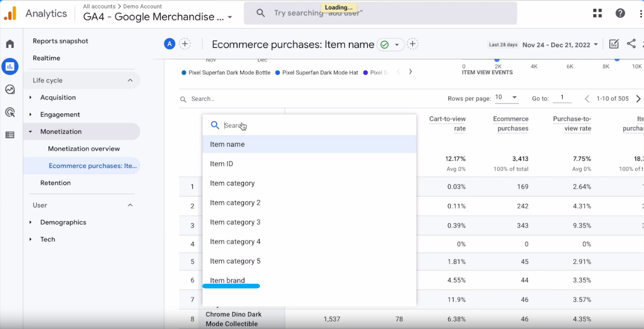The image size is (644, 329).
Task: Click the Google Analytics logo
Action: click(x=10, y=13)
